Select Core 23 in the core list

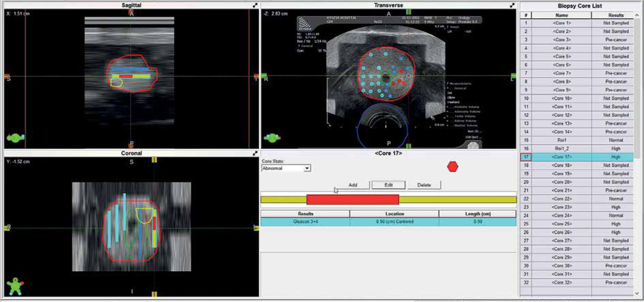click(x=562, y=207)
